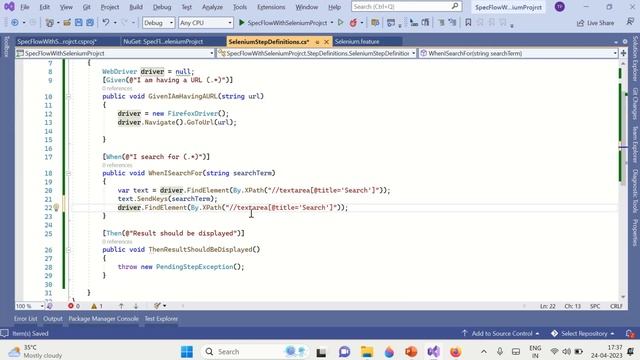The image size is (640, 360).
Task: Open Windows Start menu on taskbar
Action: click(187, 351)
